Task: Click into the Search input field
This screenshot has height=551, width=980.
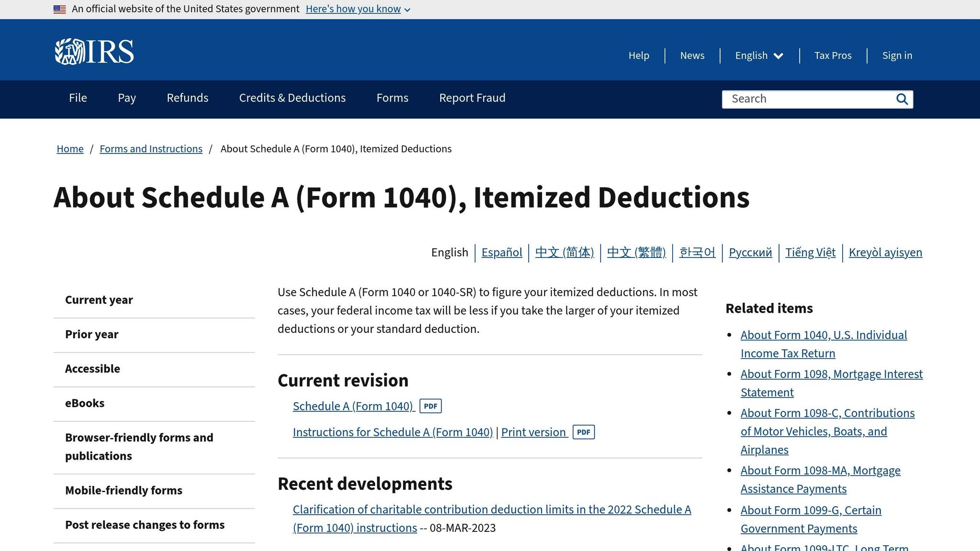Action: 809,99
